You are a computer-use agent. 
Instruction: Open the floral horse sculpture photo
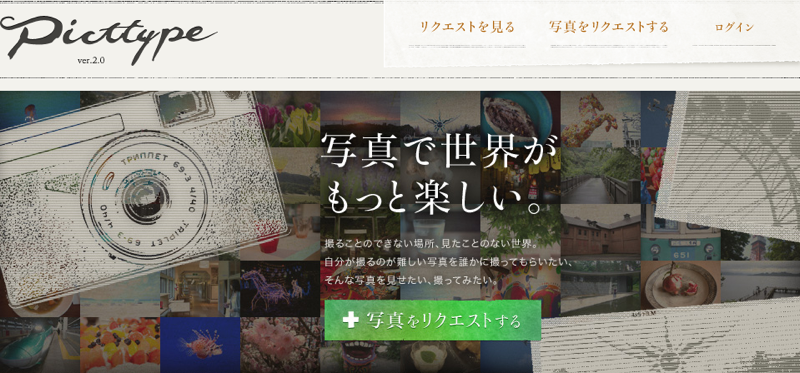tap(601, 120)
